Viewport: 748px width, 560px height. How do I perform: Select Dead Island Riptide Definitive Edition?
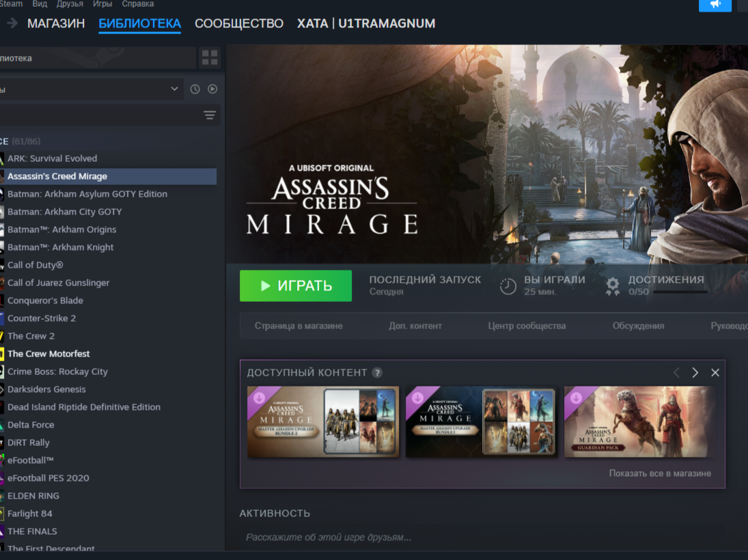pyautogui.click(x=109, y=407)
